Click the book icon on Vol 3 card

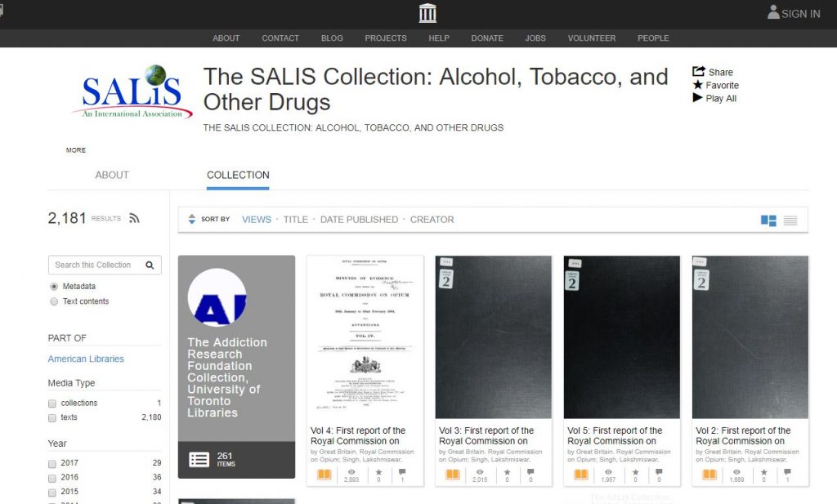pos(453,474)
